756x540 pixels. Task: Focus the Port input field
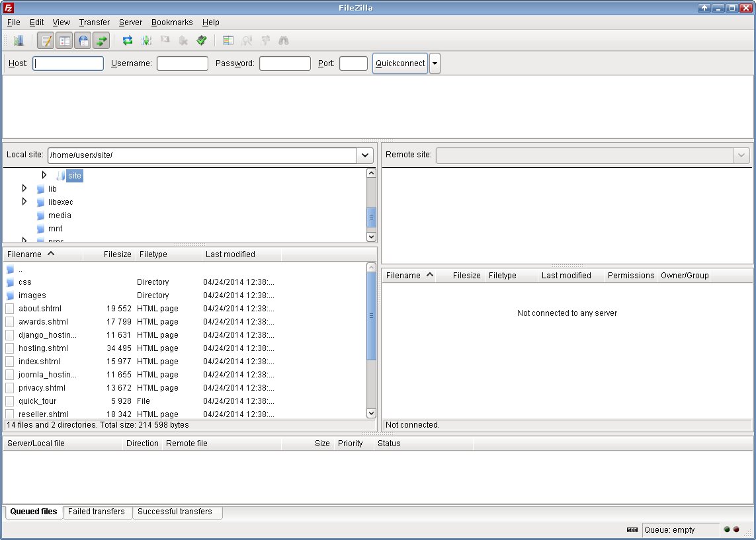[x=353, y=63]
